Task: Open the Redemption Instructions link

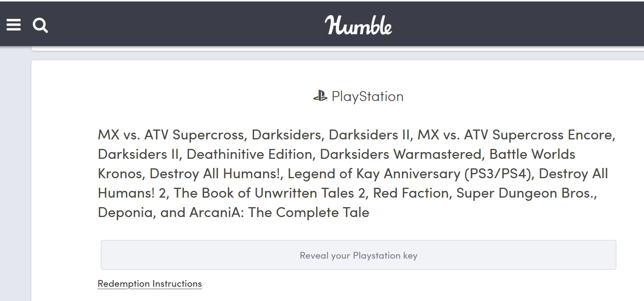Action: pyautogui.click(x=150, y=284)
